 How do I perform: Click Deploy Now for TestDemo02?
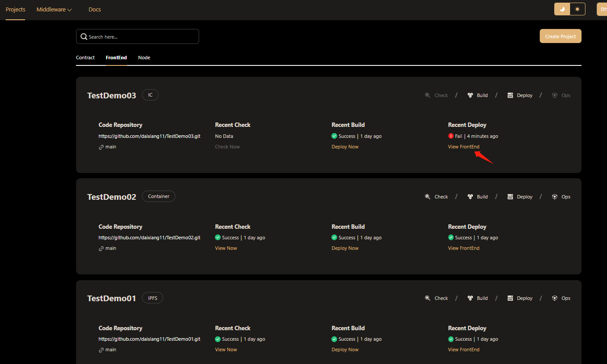coord(345,248)
